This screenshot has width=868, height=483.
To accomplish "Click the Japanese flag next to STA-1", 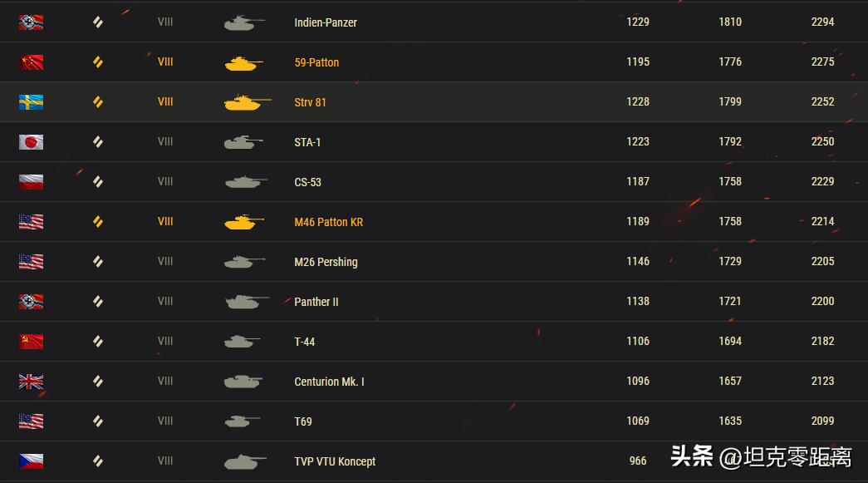I will [32, 142].
